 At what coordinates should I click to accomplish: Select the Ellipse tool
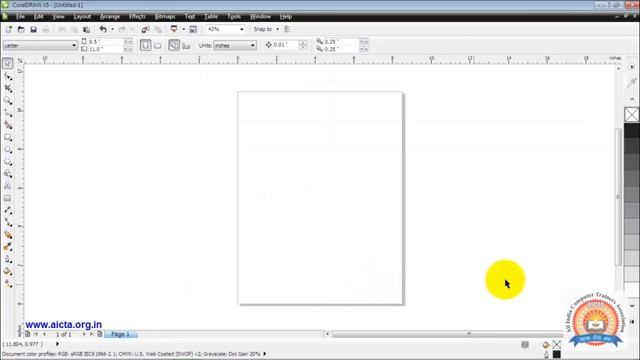pos(7,150)
